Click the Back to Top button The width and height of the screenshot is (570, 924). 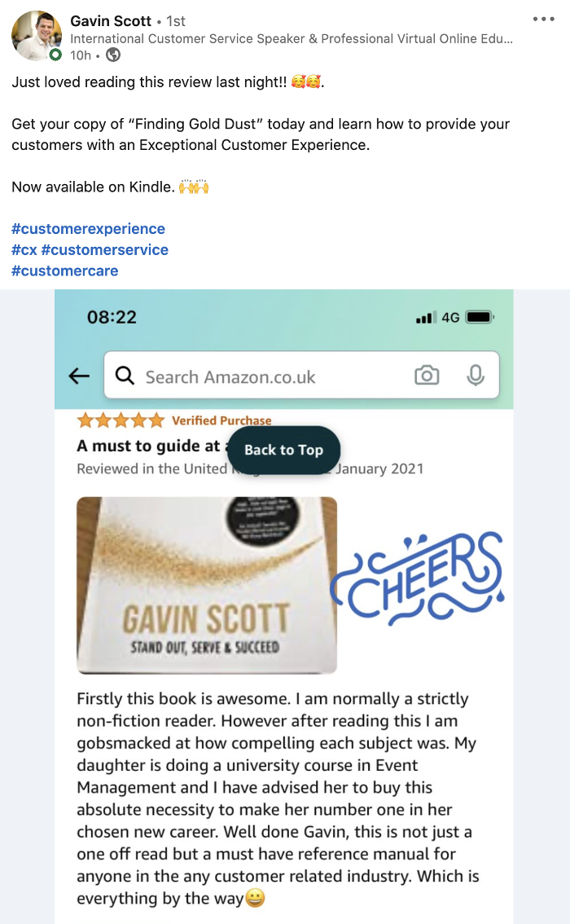(x=284, y=450)
